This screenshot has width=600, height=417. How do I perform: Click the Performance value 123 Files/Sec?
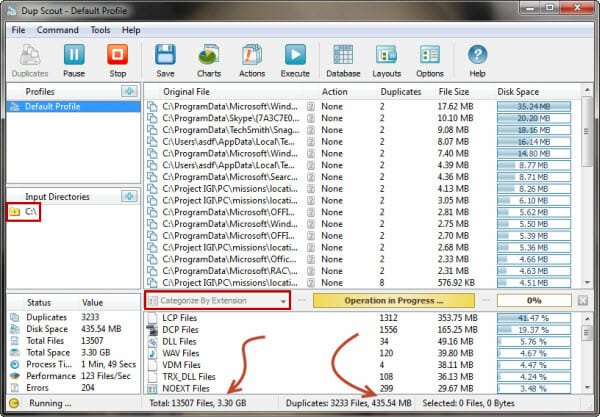point(106,376)
